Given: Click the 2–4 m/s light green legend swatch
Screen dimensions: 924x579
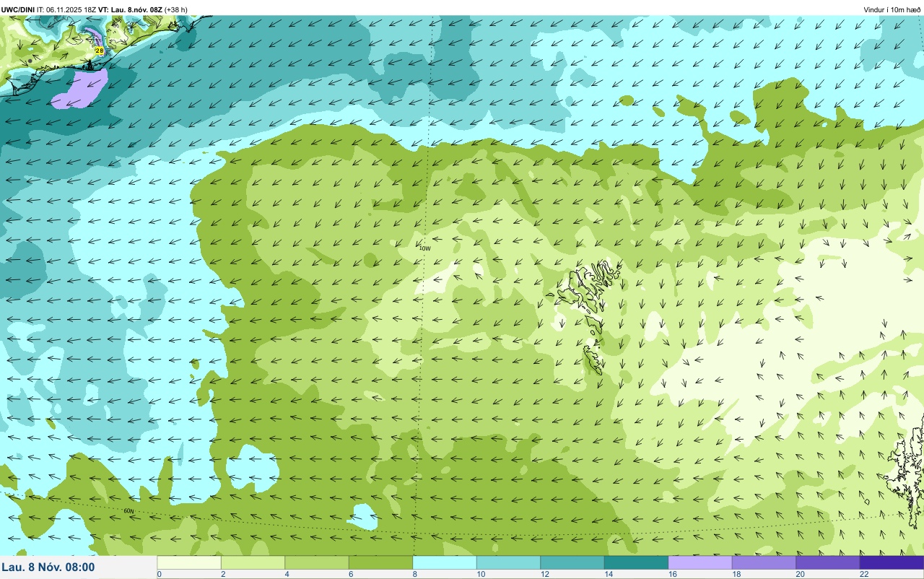Looking at the screenshot, I should coord(253,562).
